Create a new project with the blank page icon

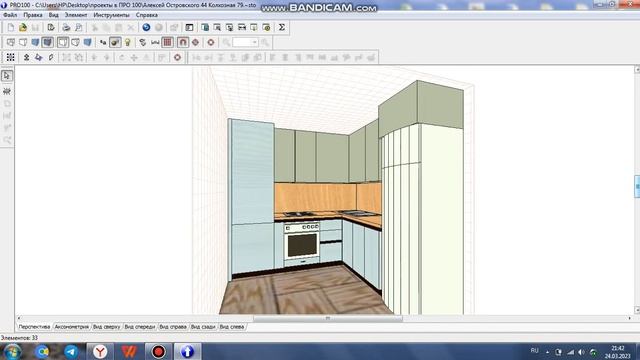[11, 27]
